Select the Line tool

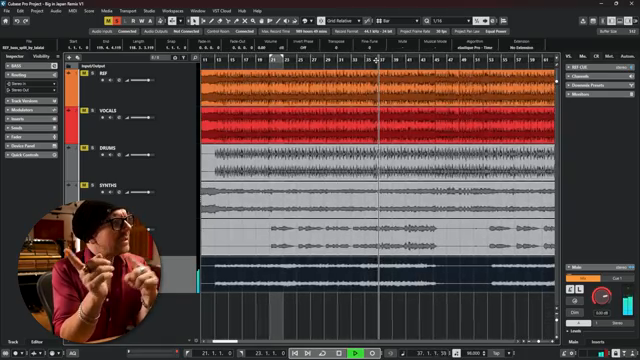tap(278, 21)
